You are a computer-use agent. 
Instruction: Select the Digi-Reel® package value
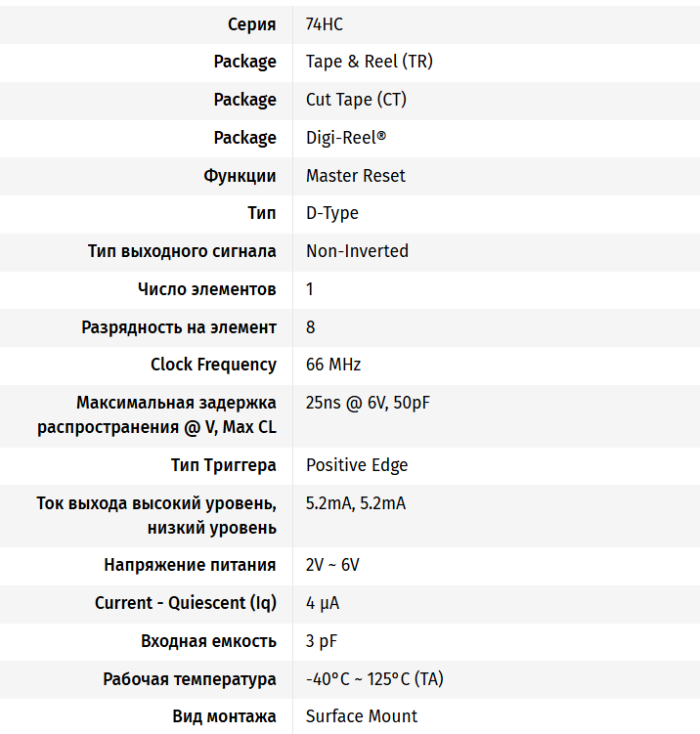(x=345, y=138)
